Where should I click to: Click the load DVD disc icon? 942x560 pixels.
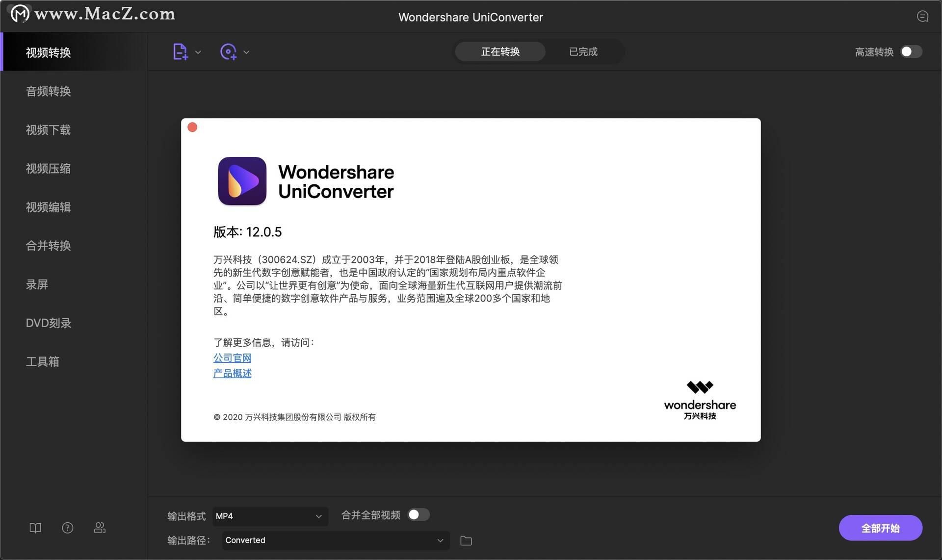(x=229, y=51)
